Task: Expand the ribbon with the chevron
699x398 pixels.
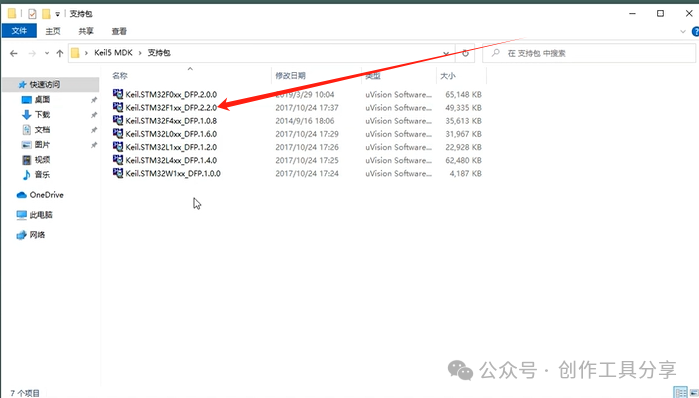Action: point(683,32)
